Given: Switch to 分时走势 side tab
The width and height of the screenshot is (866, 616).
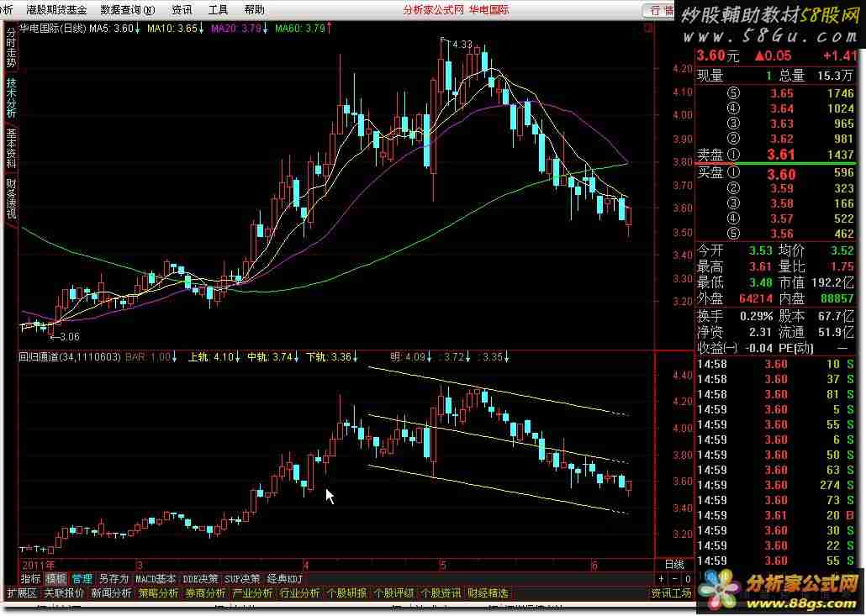Looking at the screenshot, I should tap(11, 50).
